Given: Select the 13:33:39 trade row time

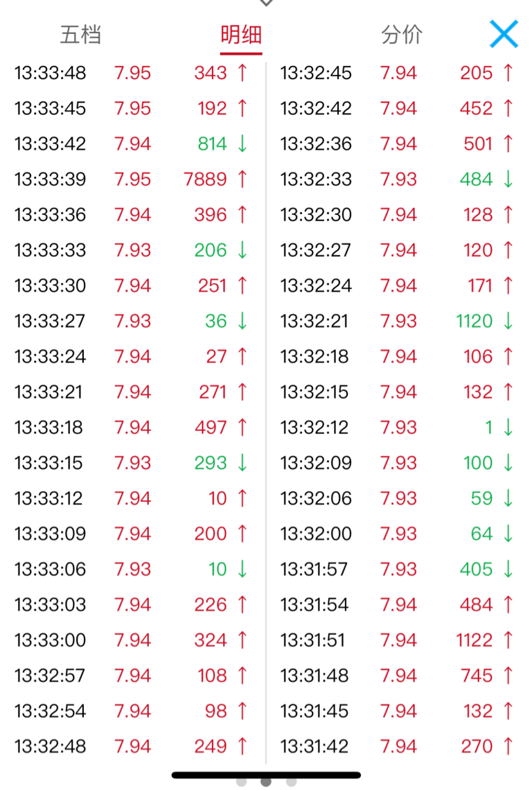Looking at the screenshot, I should click(50, 179).
